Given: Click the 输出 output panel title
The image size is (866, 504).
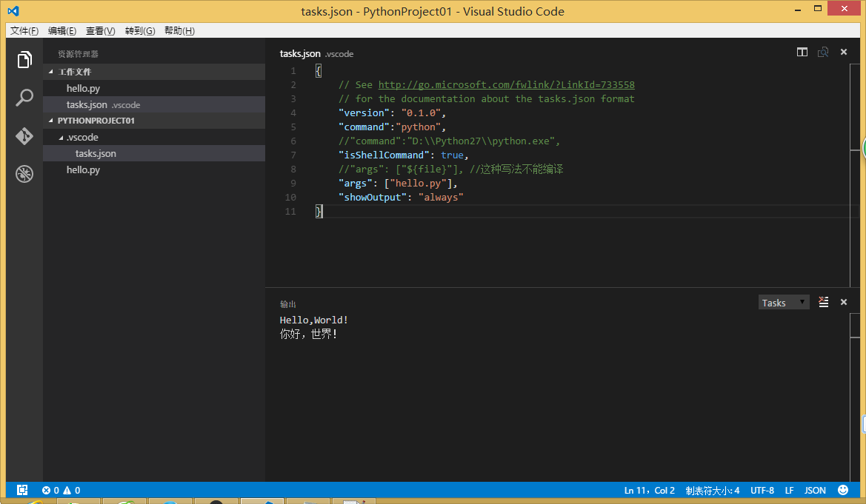Looking at the screenshot, I should point(287,304).
